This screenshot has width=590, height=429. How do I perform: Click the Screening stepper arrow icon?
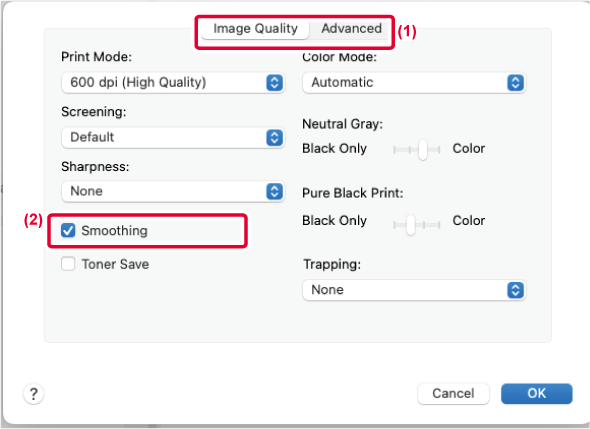point(275,138)
